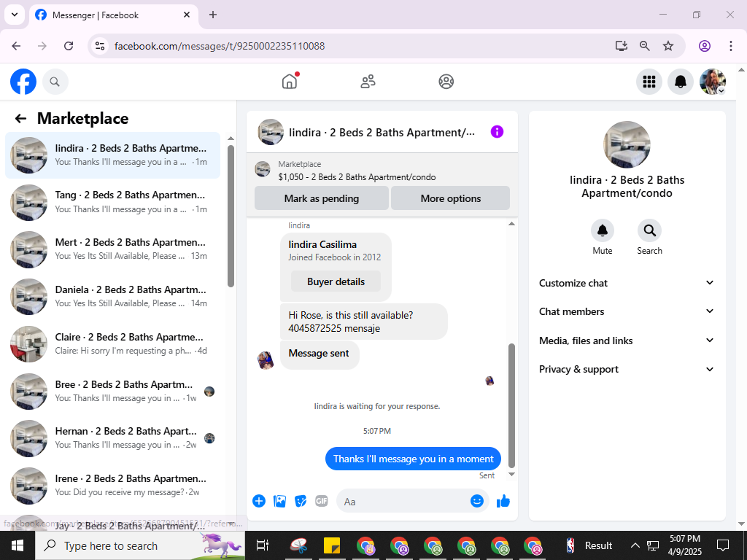Open Daniela conversation in list
Image resolution: width=747 pixels, height=560 pixels.
pyautogui.click(x=113, y=297)
